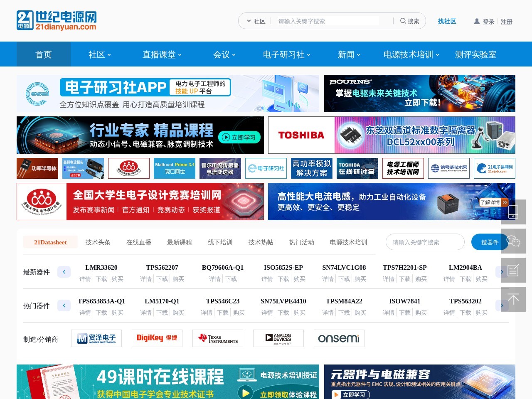Viewport: 532px width, 399px height.
Task: Click the mobile phone icon in right sidebar
Action: (x=513, y=212)
